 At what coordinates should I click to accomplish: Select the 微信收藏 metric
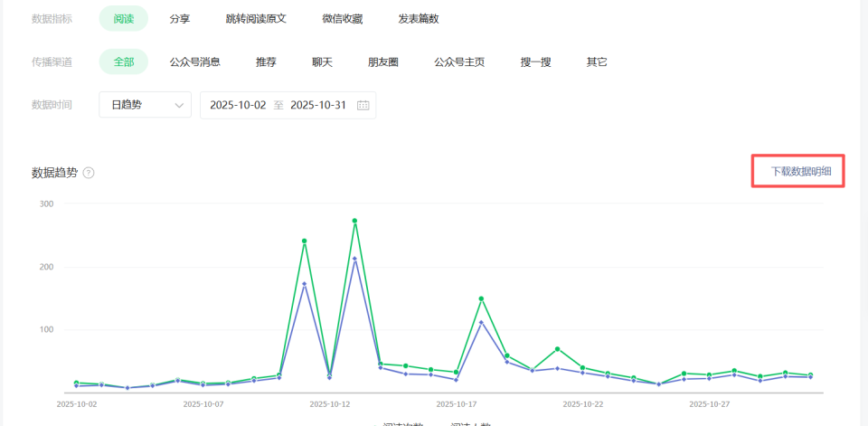(342, 19)
